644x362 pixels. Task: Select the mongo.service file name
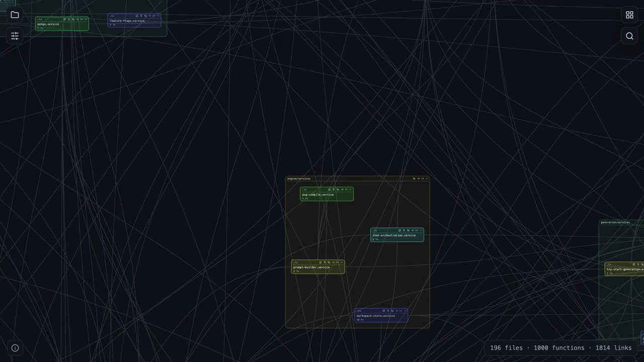pyautogui.click(x=48, y=24)
